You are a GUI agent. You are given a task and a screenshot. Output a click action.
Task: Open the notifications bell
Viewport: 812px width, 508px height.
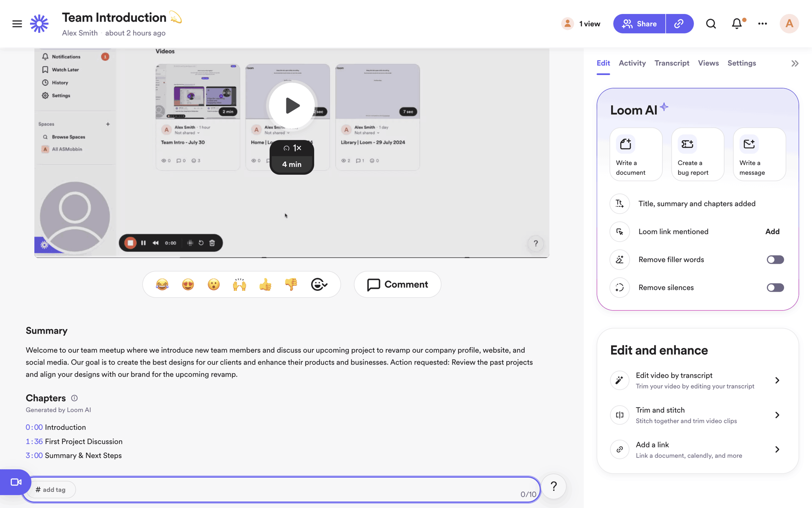pyautogui.click(x=737, y=24)
